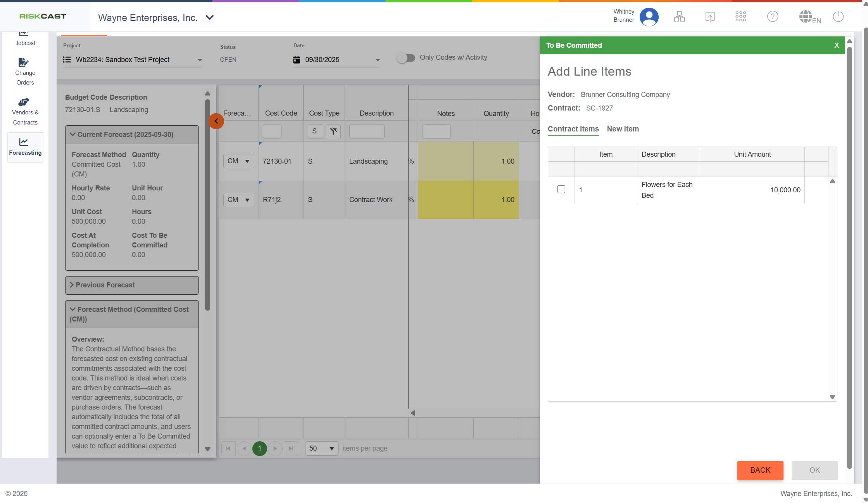Viewport: 868px width, 503px height.
Task: Click the upload/export icon in header
Action: [x=710, y=17]
